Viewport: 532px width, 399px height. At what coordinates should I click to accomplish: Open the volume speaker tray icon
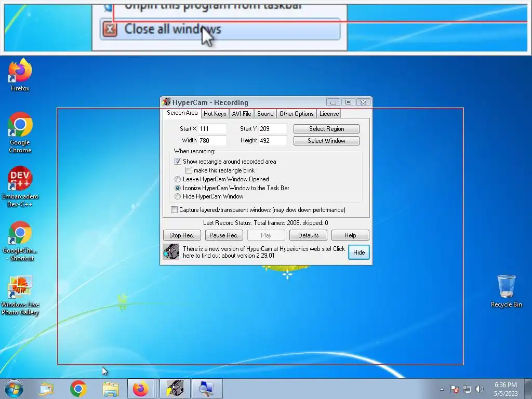click(x=480, y=389)
